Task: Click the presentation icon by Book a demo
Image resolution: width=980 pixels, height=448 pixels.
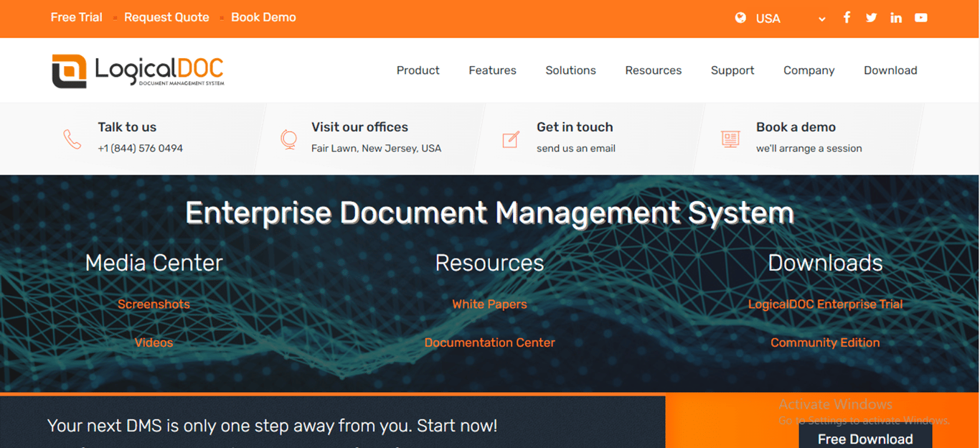Action: (730, 139)
